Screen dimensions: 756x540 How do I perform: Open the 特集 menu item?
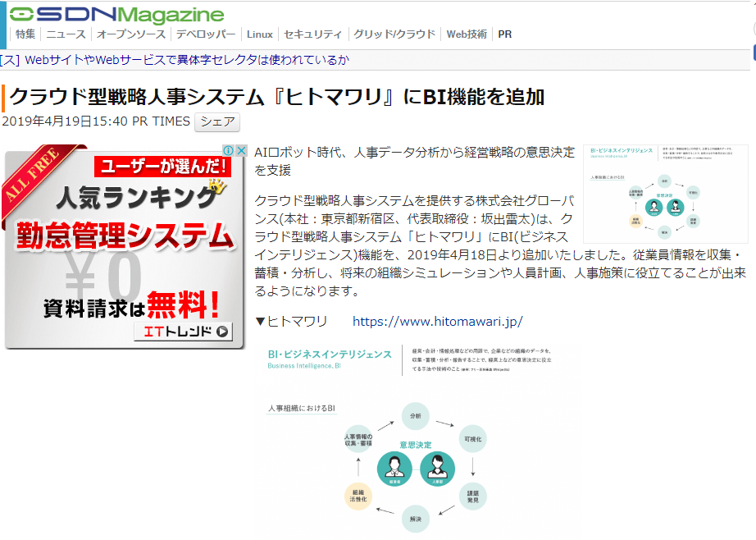(x=25, y=34)
